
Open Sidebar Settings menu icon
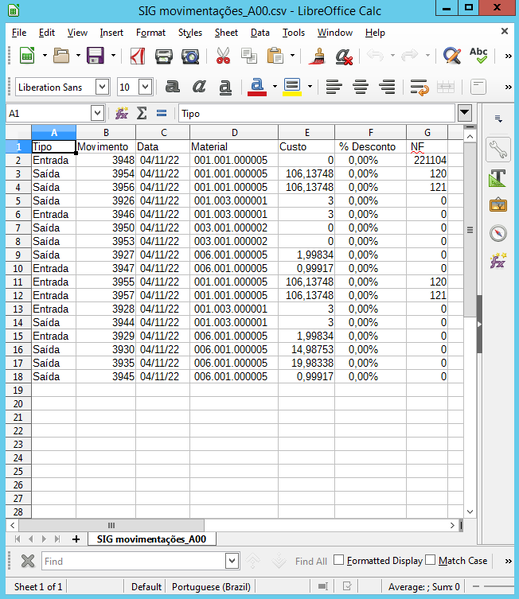coord(498,119)
